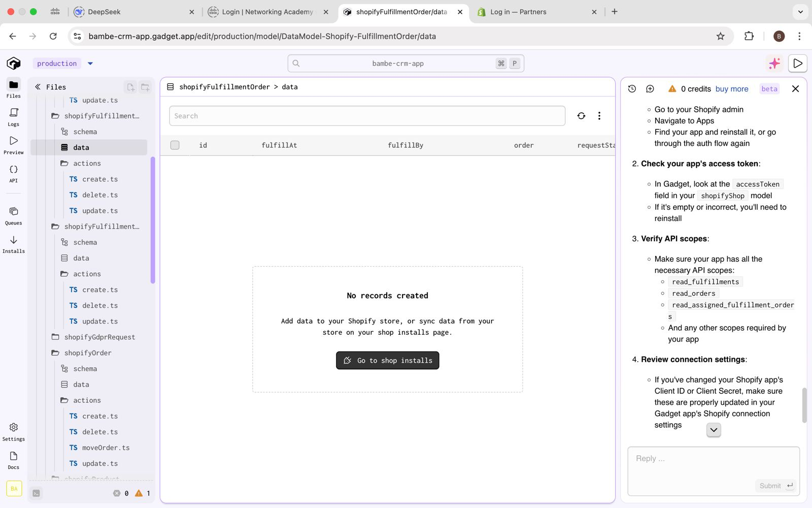812x508 pixels.
Task: Open Settings in the left sidebar
Action: (14, 432)
